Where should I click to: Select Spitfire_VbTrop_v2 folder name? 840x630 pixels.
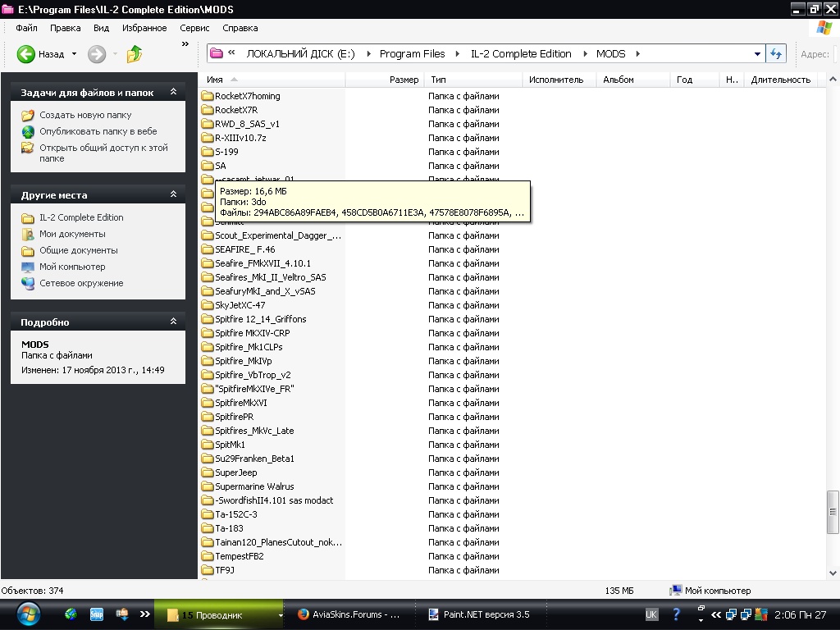tap(253, 374)
